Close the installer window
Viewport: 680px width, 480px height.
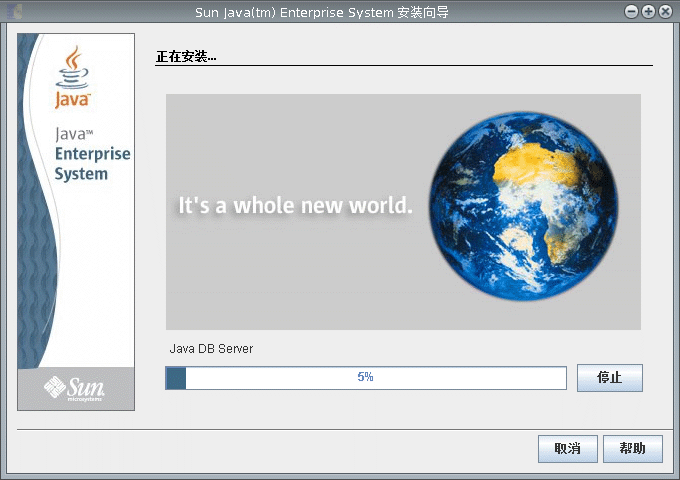pos(665,12)
